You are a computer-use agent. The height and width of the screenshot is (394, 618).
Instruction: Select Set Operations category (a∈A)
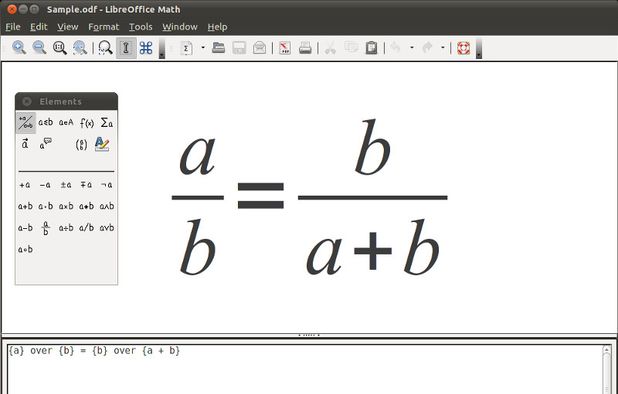click(x=66, y=123)
